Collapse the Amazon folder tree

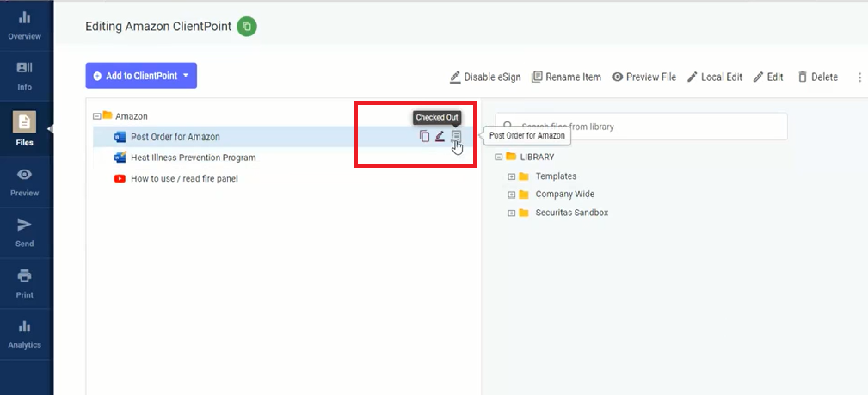pos(97,116)
